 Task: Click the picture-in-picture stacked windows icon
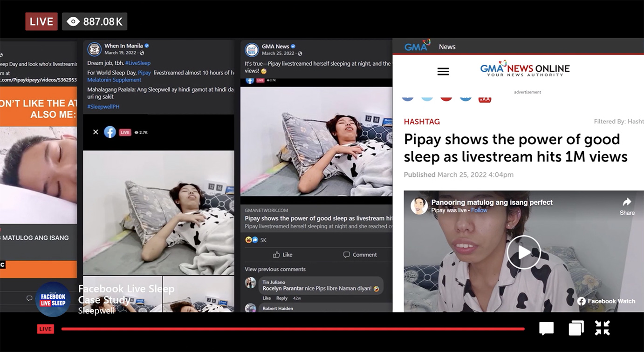pyautogui.click(x=576, y=328)
